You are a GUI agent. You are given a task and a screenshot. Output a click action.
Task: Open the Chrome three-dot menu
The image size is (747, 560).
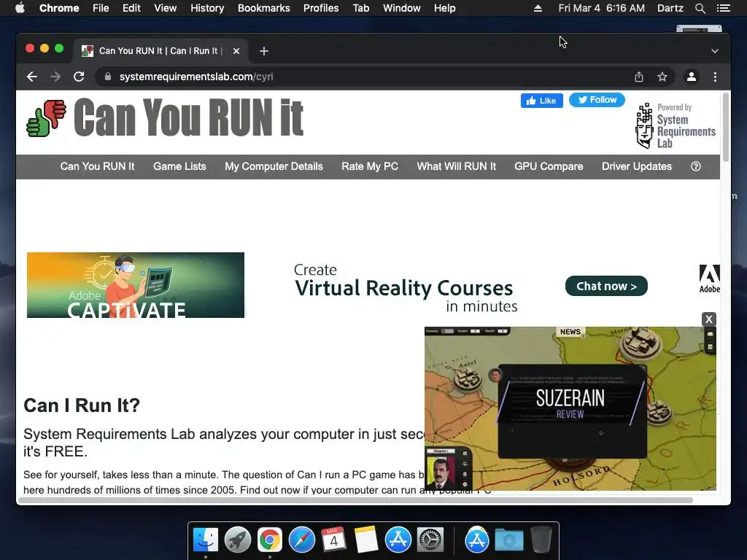(x=715, y=77)
